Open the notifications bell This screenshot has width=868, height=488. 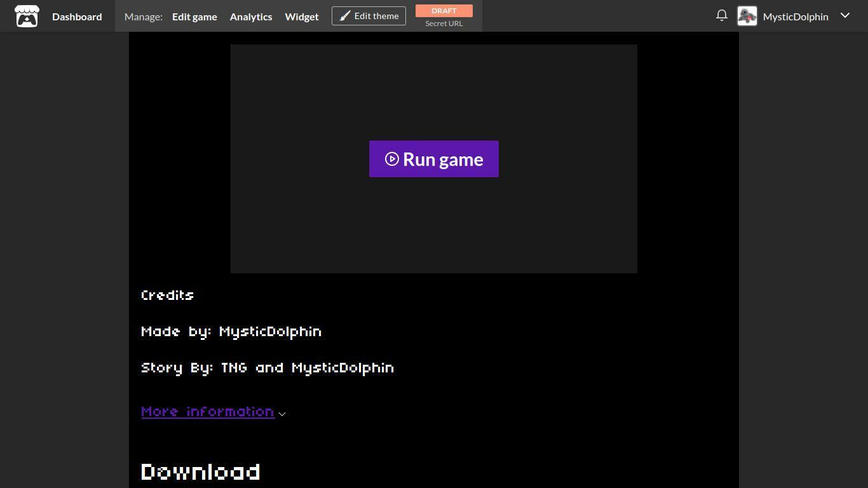coord(722,15)
